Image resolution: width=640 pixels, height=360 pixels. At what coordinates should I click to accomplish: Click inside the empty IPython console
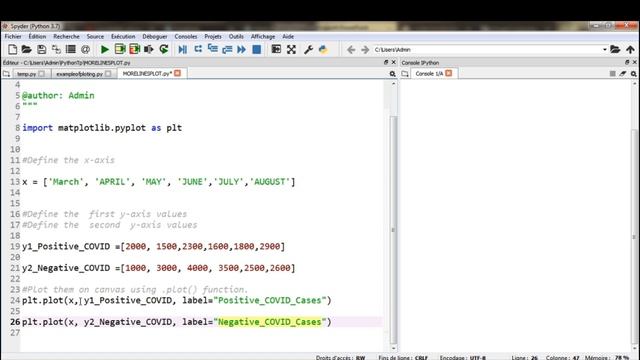pyautogui.click(x=516, y=216)
